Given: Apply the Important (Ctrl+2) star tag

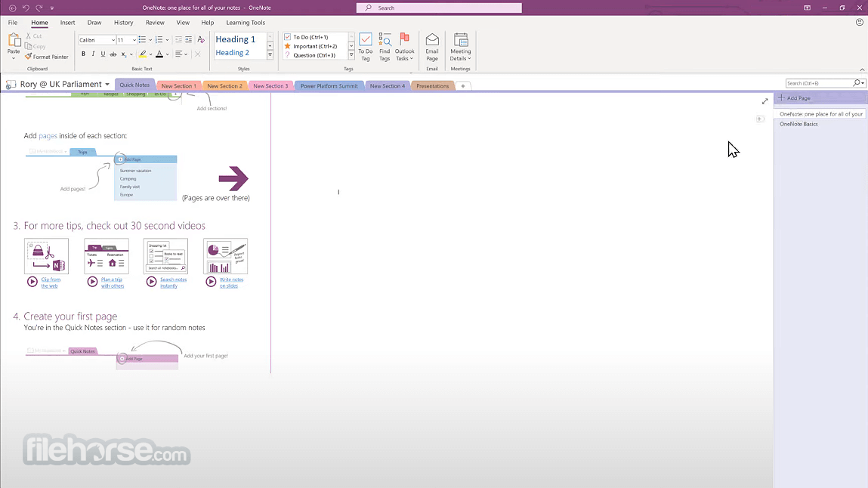Looking at the screenshot, I should [x=310, y=47].
